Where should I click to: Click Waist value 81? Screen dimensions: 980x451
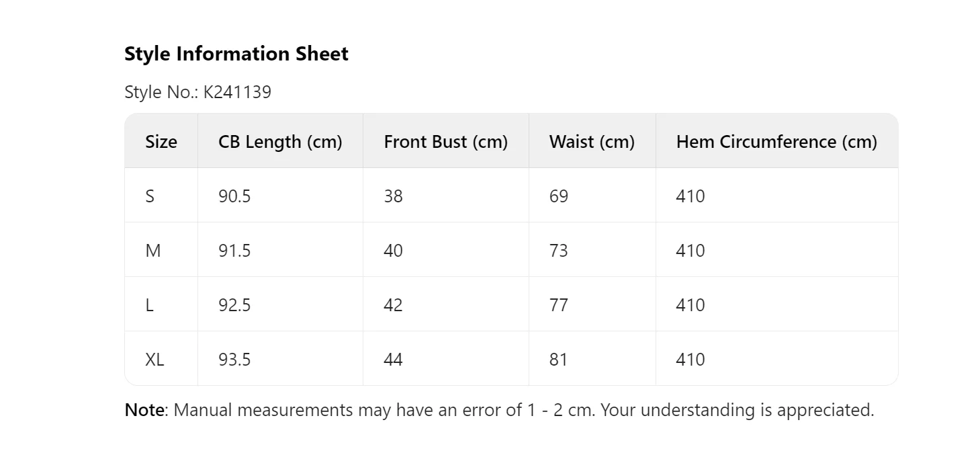(x=558, y=360)
